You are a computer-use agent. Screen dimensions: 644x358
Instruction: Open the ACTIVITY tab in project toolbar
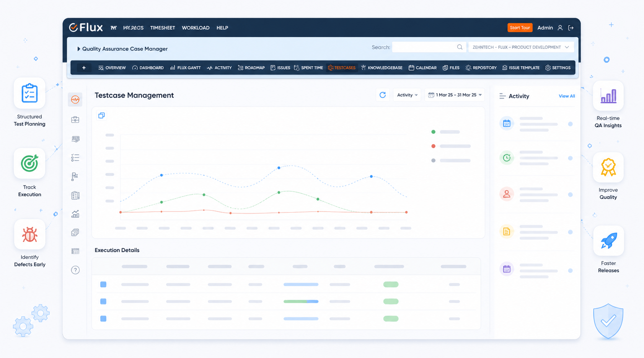[219, 68]
